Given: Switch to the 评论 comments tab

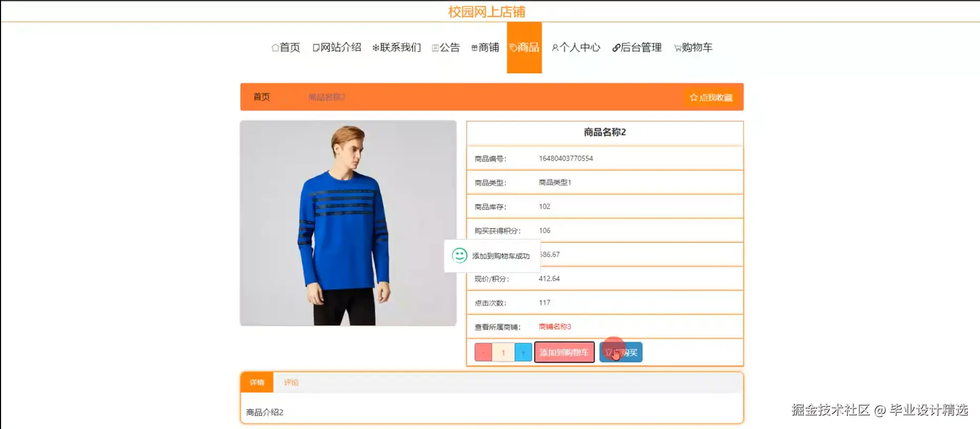Looking at the screenshot, I should pyautogui.click(x=291, y=382).
